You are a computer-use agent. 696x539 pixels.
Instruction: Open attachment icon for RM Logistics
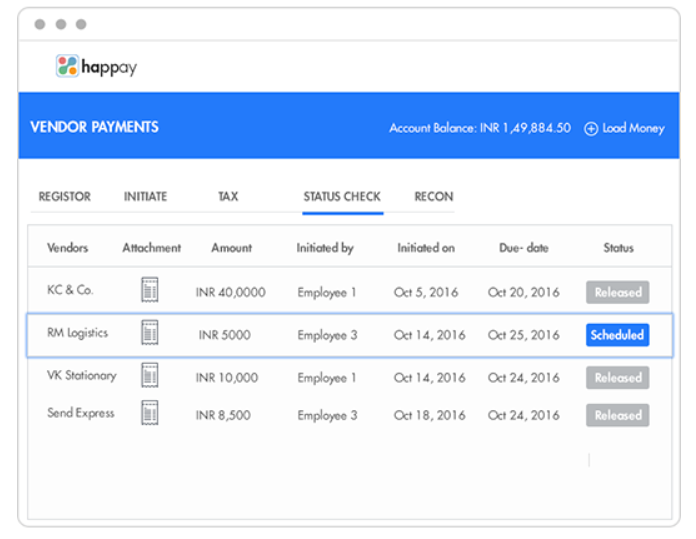[x=150, y=333]
